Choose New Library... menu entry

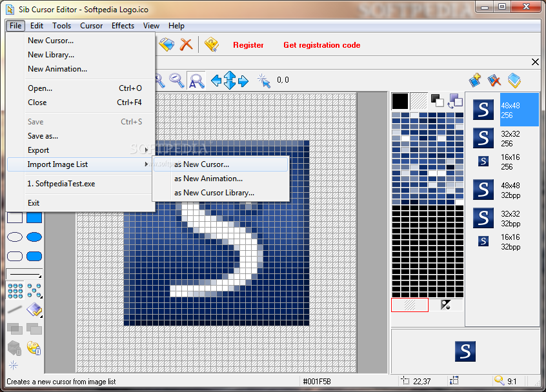coord(81,55)
